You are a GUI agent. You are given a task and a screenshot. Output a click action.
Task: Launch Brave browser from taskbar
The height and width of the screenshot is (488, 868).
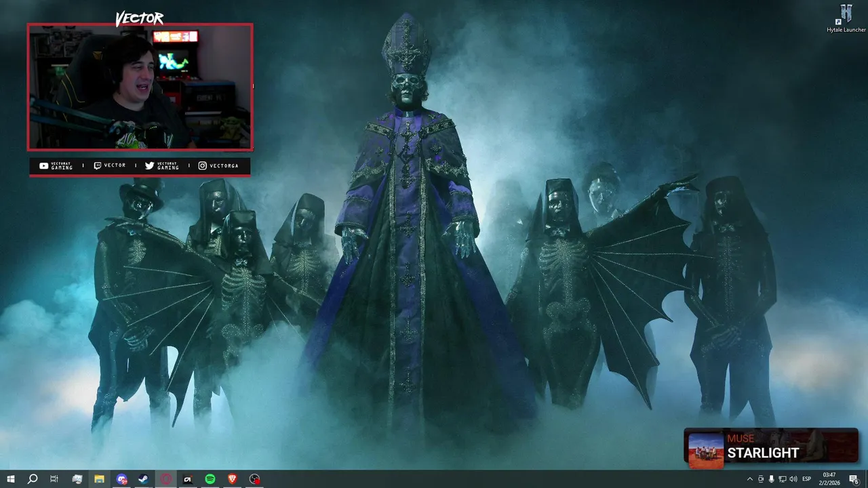click(x=233, y=479)
